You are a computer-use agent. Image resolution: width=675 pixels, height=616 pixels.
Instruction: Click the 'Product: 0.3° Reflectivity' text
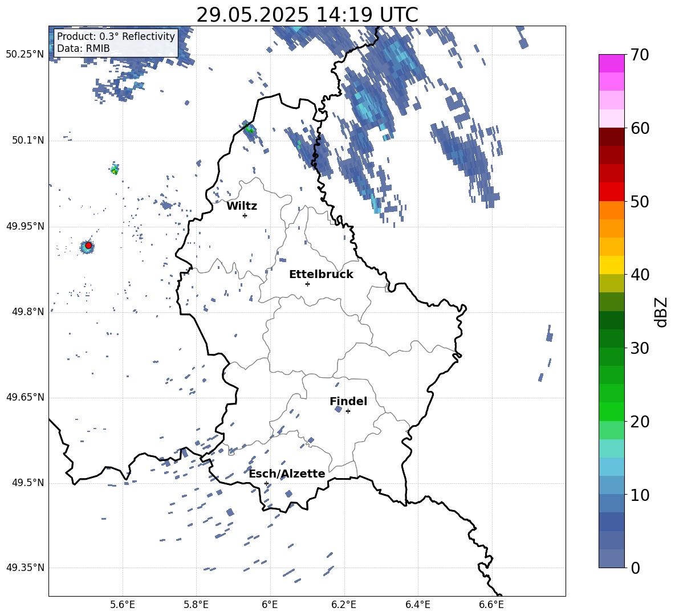[x=116, y=36]
